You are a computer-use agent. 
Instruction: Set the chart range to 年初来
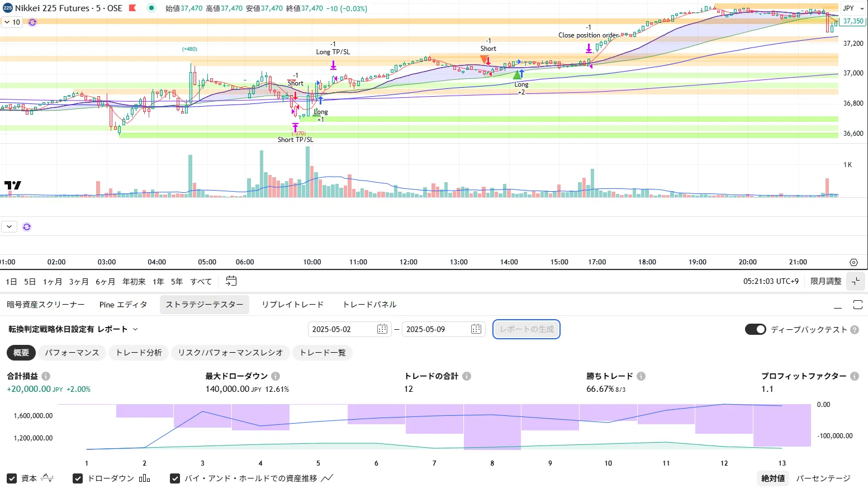(134, 282)
